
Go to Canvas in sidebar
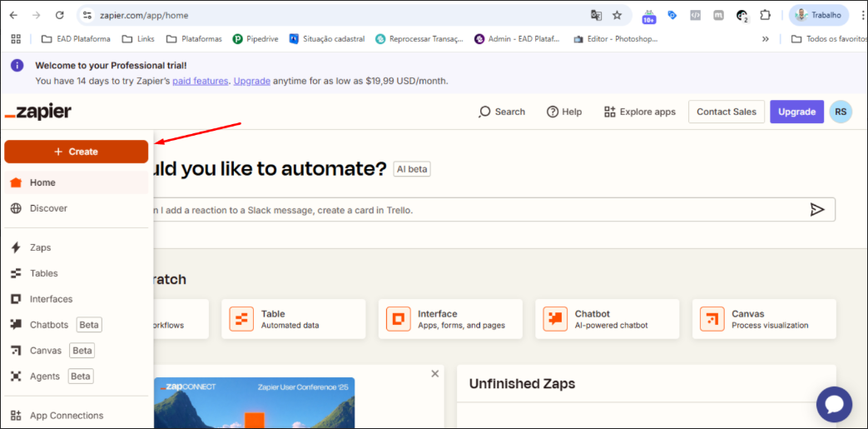tap(76, 351)
